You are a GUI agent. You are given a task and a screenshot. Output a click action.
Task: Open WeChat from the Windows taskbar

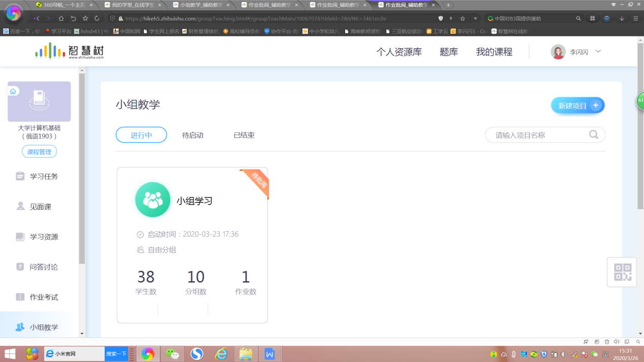[x=172, y=354]
